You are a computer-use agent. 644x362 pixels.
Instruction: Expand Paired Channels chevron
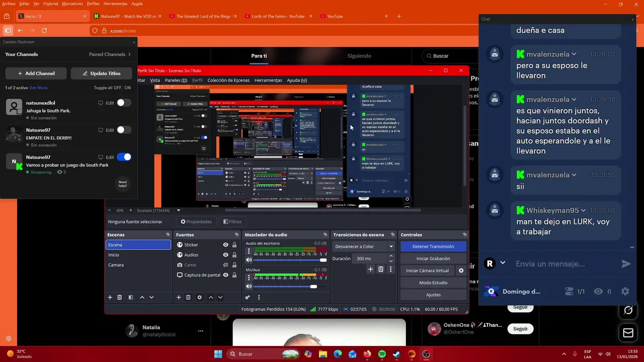(x=129, y=54)
